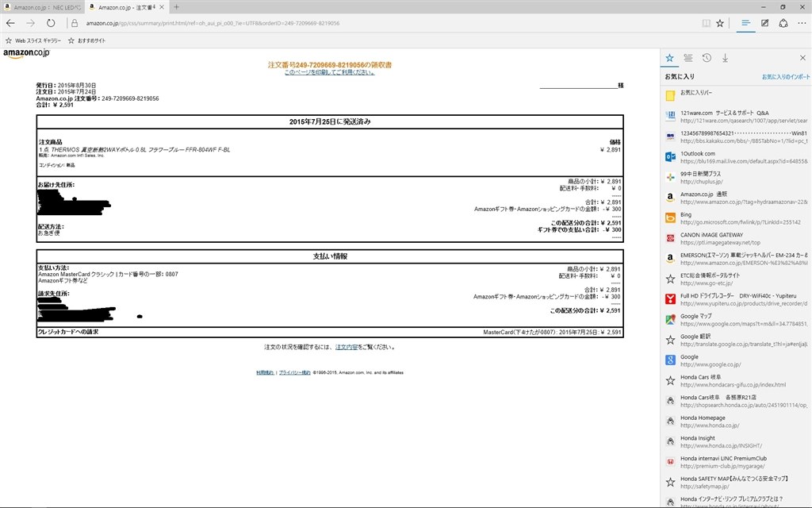
Task: Open the Google 翻訳 favorite
Action: click(737, 340)
